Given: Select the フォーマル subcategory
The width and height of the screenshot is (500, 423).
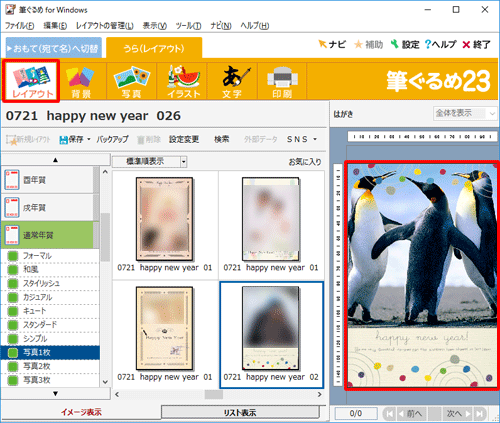Looking at the screenshot, I should [50, 256].
